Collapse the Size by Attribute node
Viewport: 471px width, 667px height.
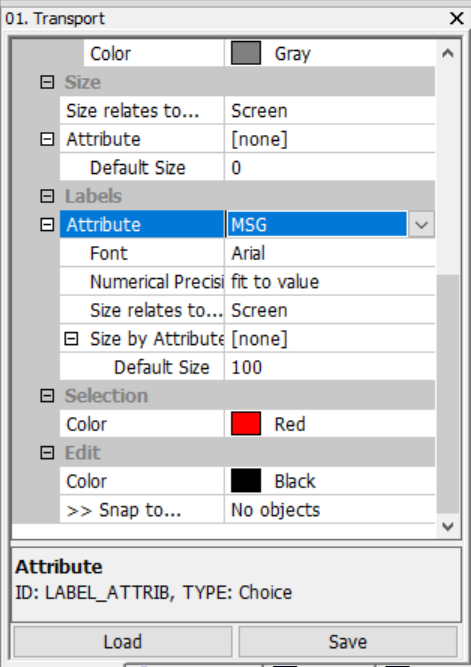(71, 339)
